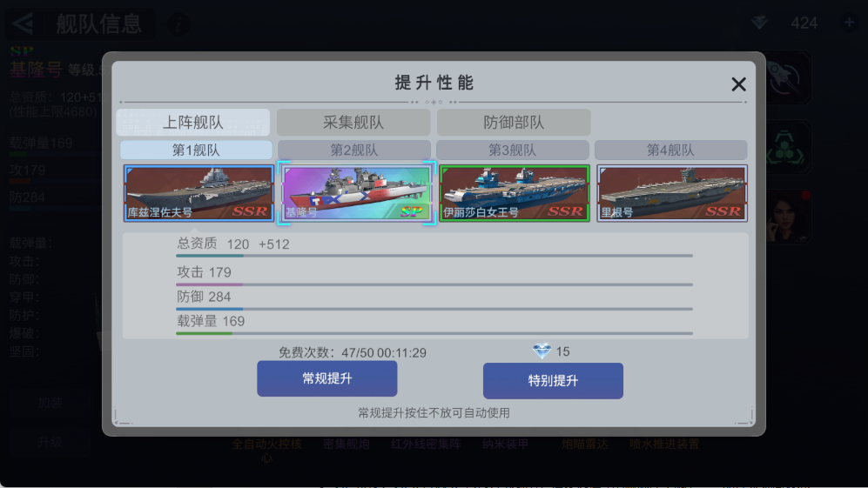Click the 全自动火控核心 skill label
This screenshot has height=488, width=868.
click(266, 451)
